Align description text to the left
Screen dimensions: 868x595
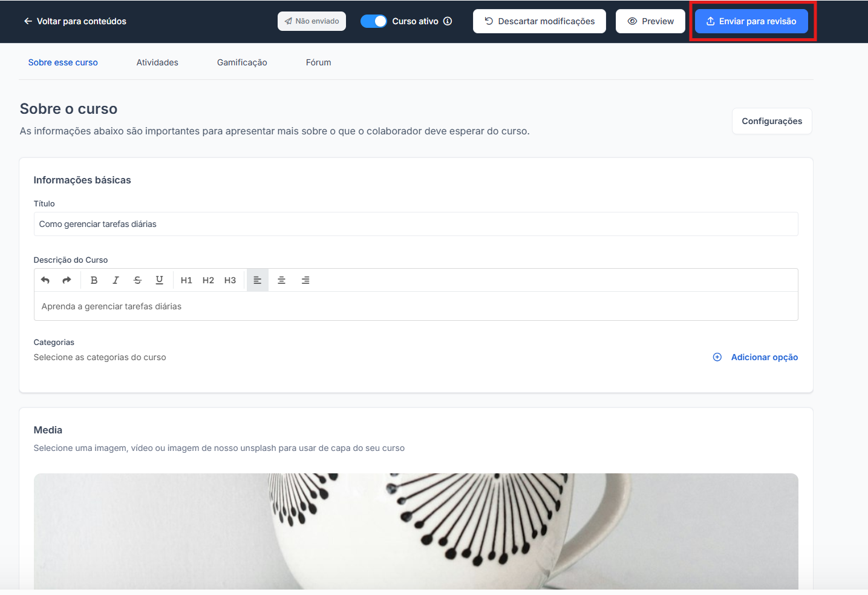coord(257,280)
